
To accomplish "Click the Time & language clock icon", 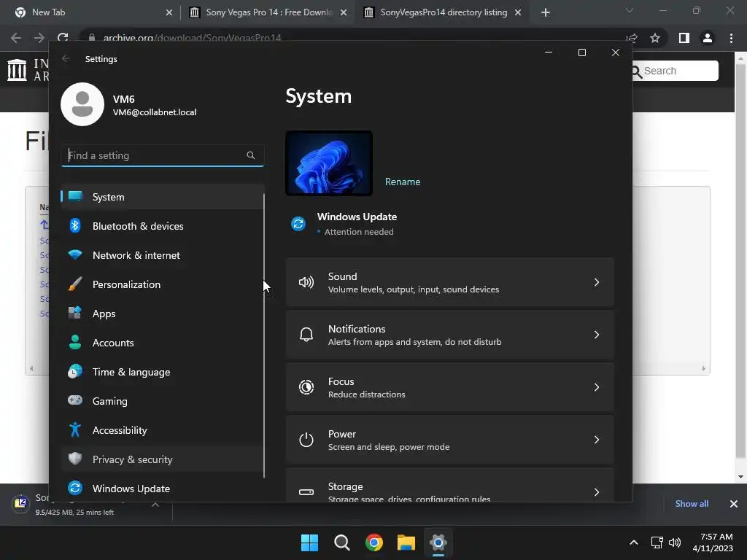I will [75, 371].
